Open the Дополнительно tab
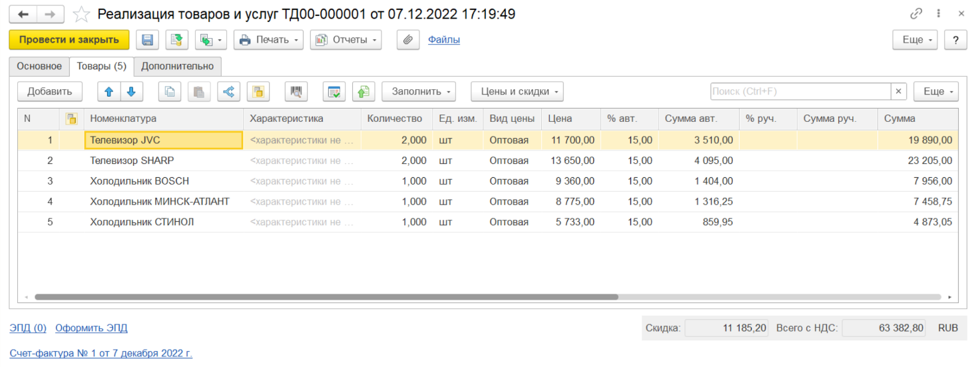 tap(177, 66)
